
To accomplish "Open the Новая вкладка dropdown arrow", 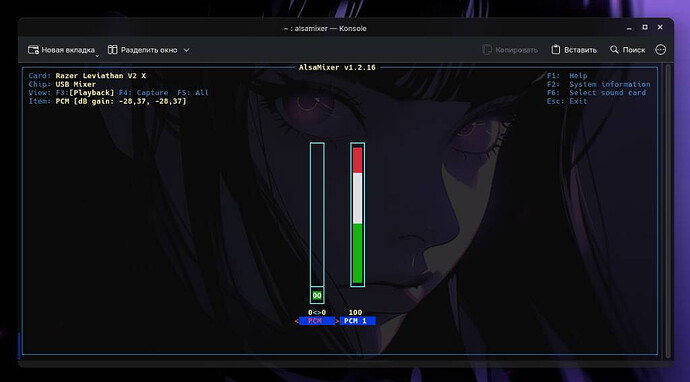I will tap(97, 56).
